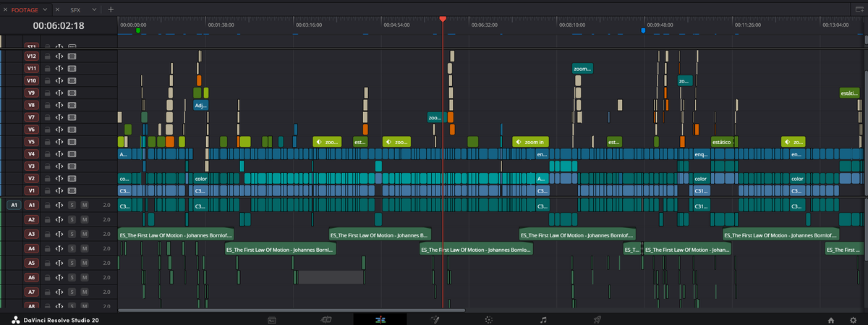Select the short 'ES_T...' audio clip on A4
868x325 pixels.
[631, 249]
